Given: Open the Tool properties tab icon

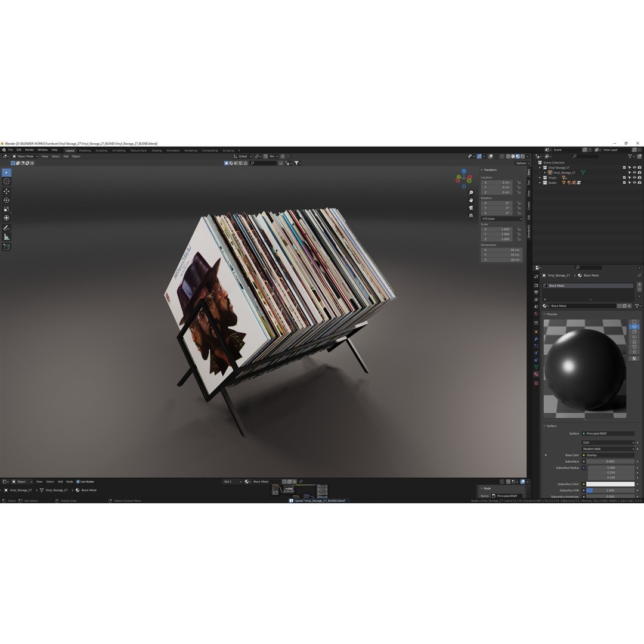Looking at the screenshot, I should (x=536, y=277).
